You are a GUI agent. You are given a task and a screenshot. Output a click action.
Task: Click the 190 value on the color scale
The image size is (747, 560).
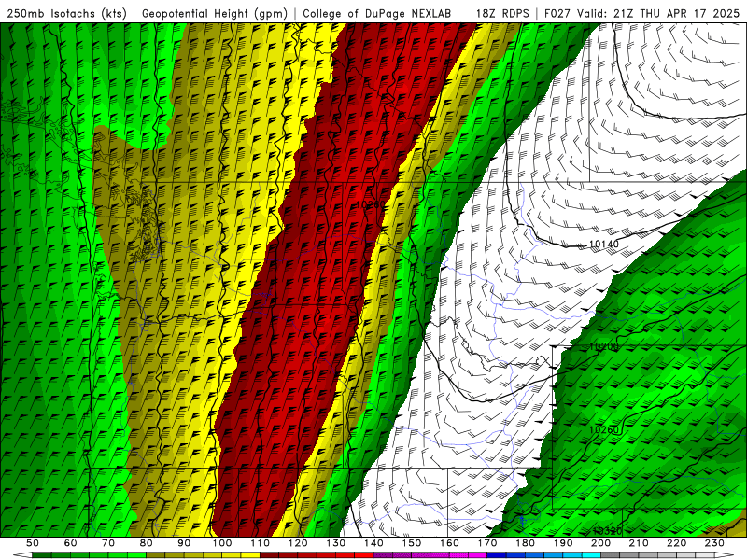click(x=563, y=543)
